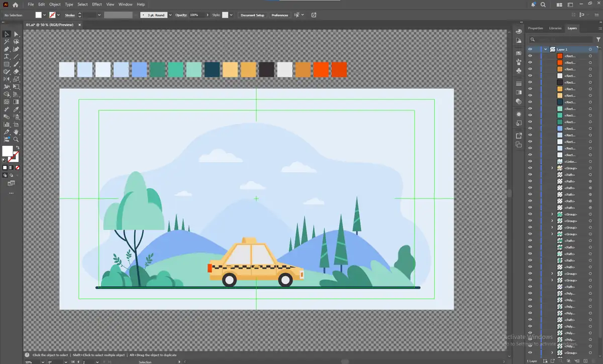Activate the Zoom tool
This screenshot has width=603, height=364.
16,139
